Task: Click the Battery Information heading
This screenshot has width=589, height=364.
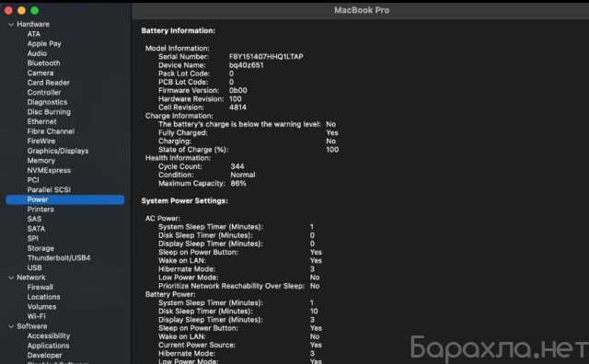Action: 179,31
